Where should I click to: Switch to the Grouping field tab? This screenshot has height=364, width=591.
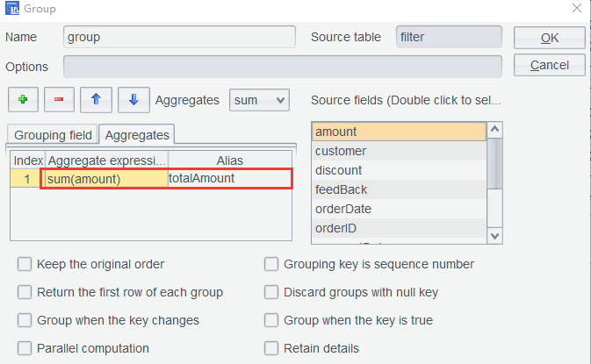click(x=53, y=135)
